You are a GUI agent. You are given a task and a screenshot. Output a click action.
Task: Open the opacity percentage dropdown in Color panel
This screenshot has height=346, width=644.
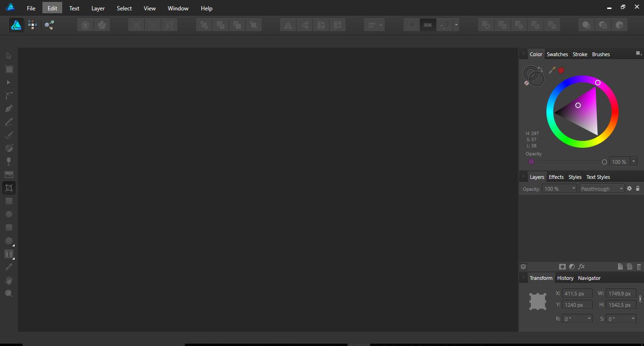[x=634, y=161]
